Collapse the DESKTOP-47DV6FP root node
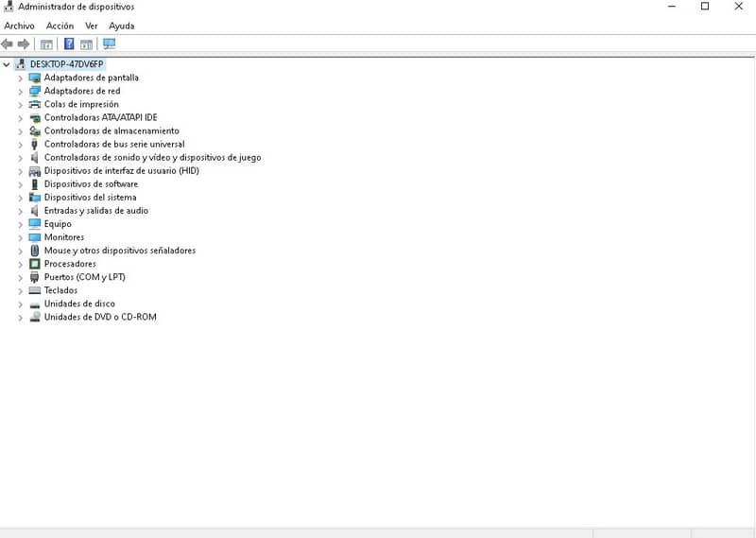 pyautogui.click(x=7, y=64)
